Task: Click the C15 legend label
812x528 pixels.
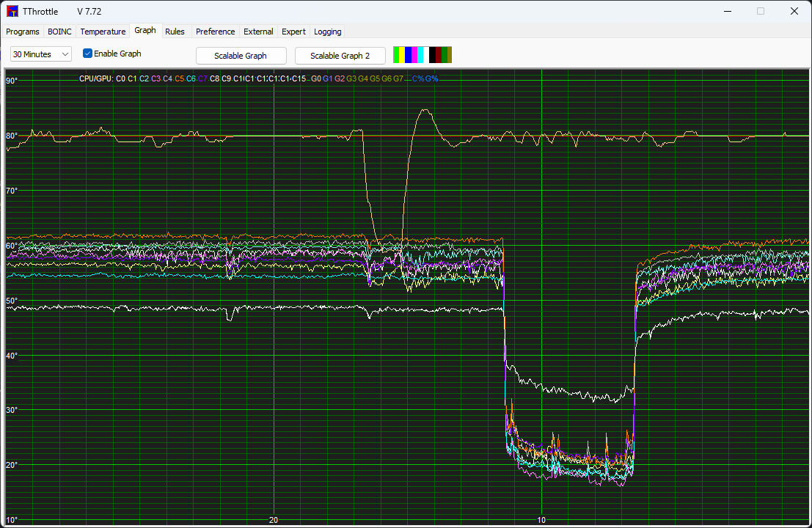Action: tap(299, 78)
